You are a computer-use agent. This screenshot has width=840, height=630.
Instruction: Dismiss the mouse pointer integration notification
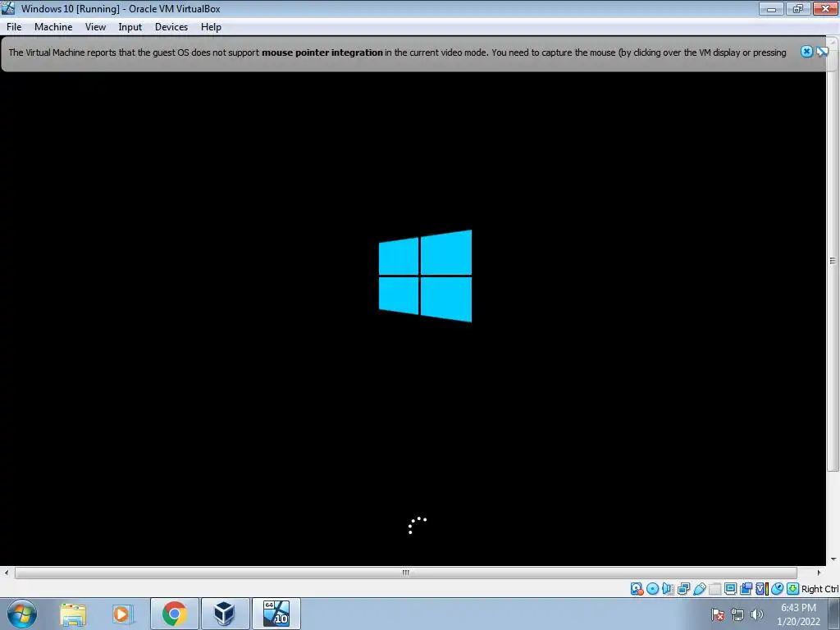tap(807, 52)
